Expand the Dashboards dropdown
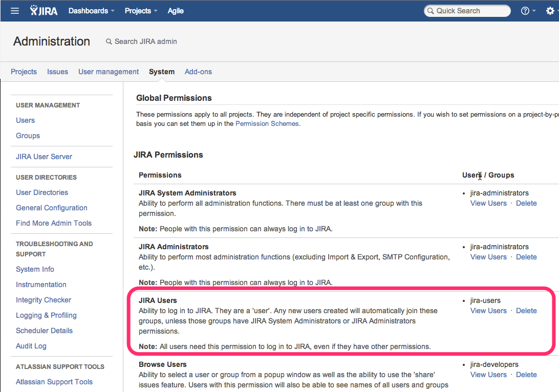559x392 pixels. 91,11
